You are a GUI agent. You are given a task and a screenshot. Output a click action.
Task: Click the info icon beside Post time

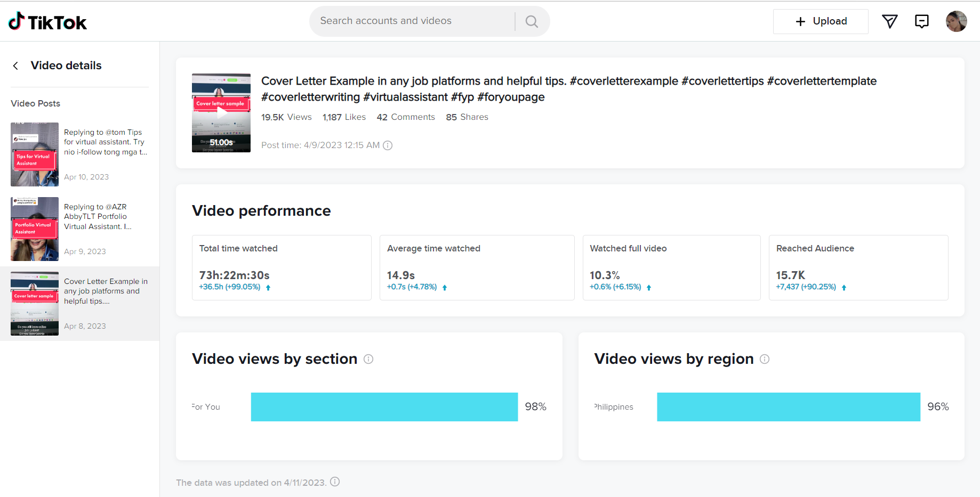pyautogui.click(x=388, y=145)
